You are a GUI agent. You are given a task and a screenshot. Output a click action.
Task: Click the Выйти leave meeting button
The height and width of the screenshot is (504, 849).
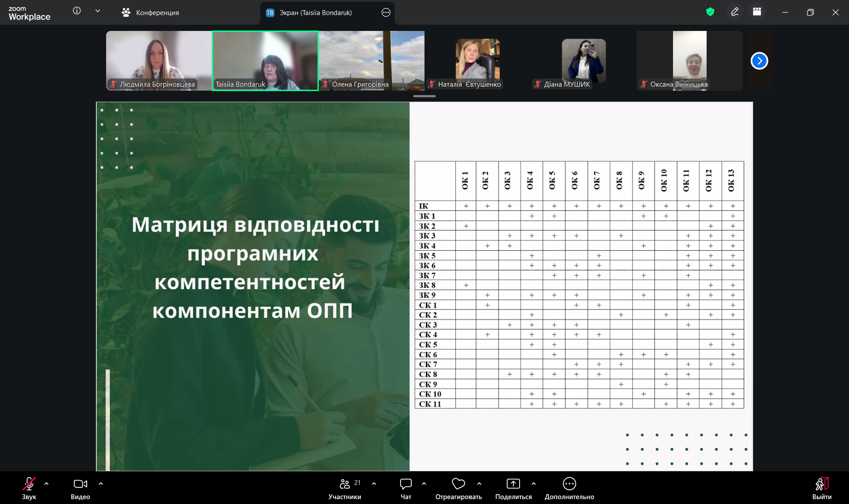pos(822,488)
